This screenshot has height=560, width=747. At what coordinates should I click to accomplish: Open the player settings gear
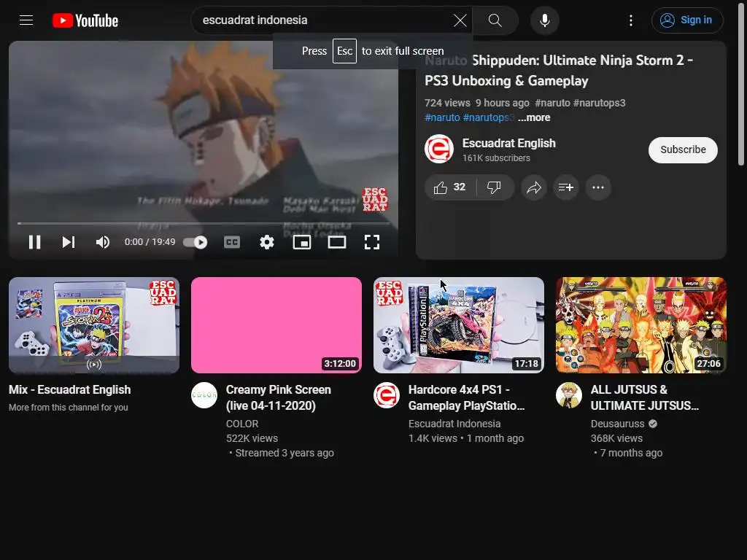click(267, 242)
